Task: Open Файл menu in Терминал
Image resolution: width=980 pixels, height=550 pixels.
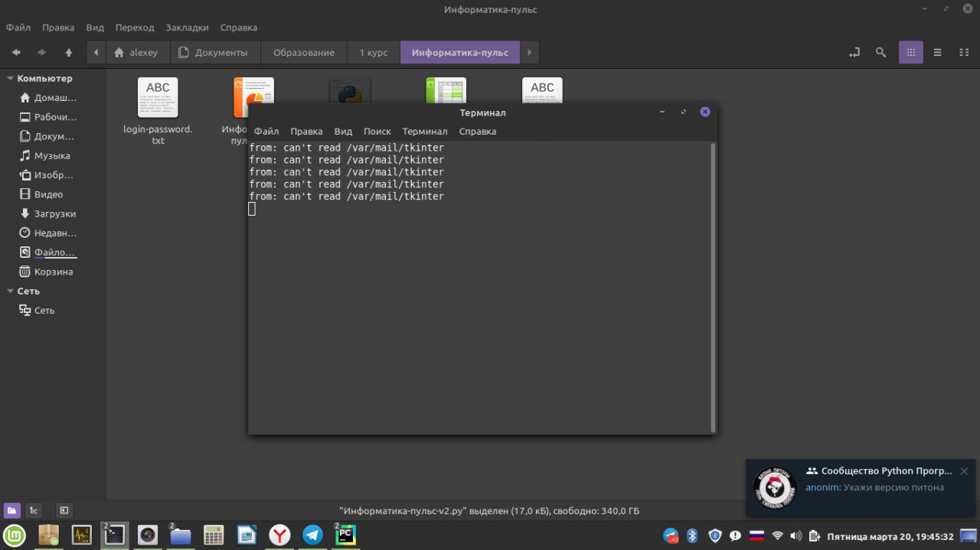Action: pos(266,132)
